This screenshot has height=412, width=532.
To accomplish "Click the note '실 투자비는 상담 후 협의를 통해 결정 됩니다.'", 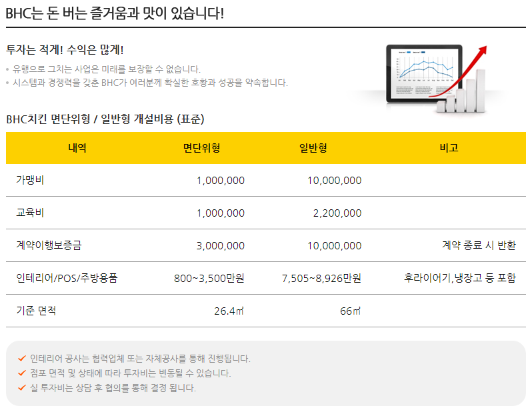I will [113, 387].
